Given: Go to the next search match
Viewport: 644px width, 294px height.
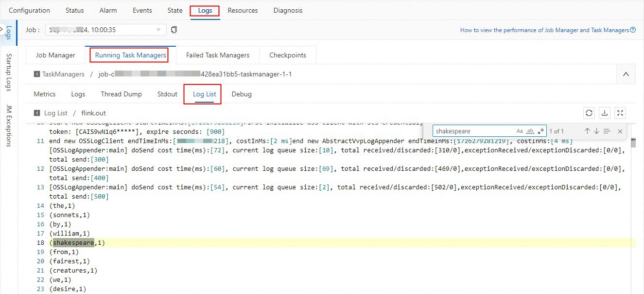Looking at the screenshot, I should (x=597, y=131).
